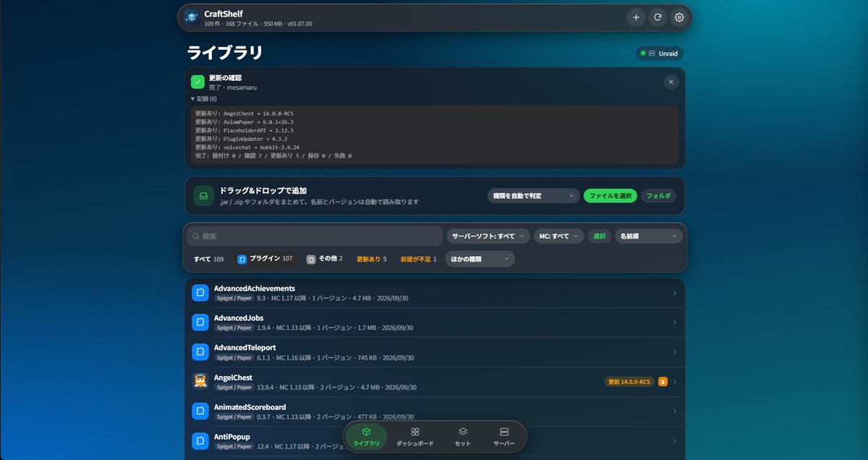Click the AntiPopup plugin icon
The width and height of the screenshot is (868, 460).
pos(200,440)
